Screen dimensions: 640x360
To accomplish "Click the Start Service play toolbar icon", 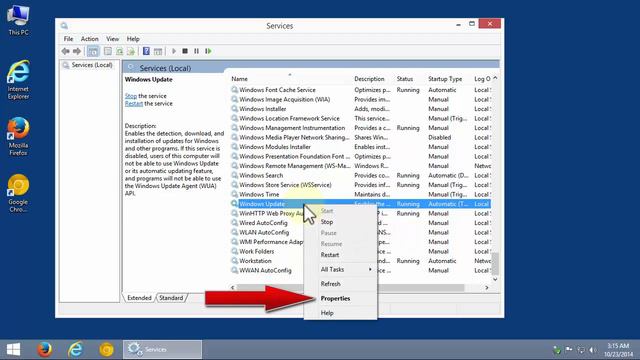I will [174, 51].
